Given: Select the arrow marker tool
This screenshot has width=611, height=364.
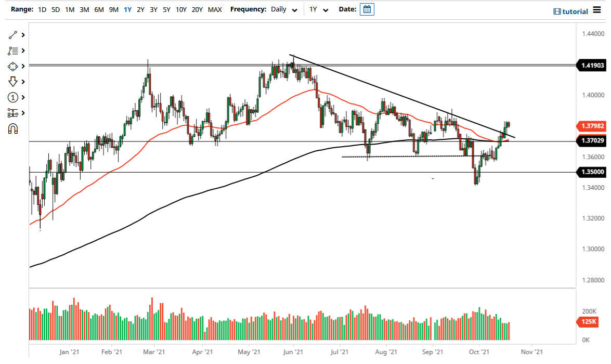Looking at the screenshot, I should pos(13,82).
